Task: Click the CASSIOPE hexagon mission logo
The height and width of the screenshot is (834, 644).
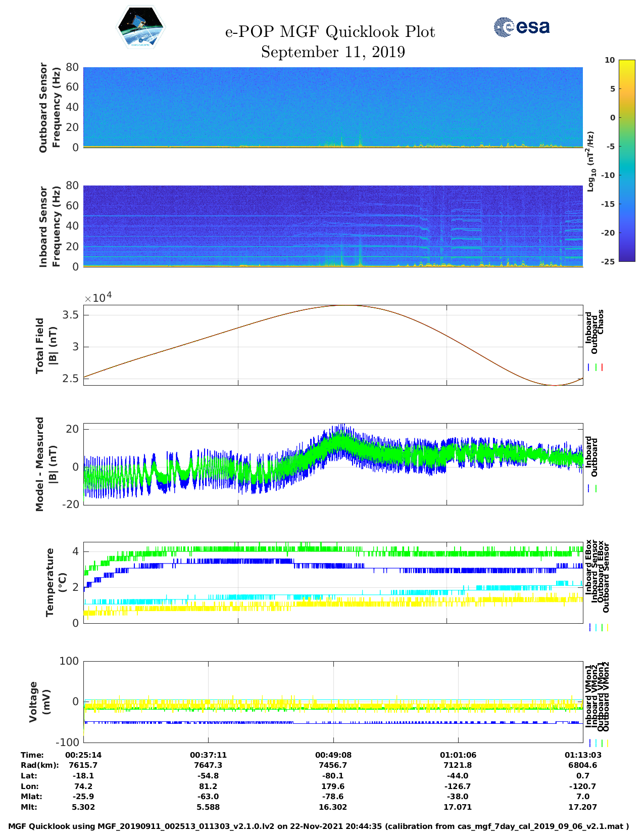Action: click(141, 27)
